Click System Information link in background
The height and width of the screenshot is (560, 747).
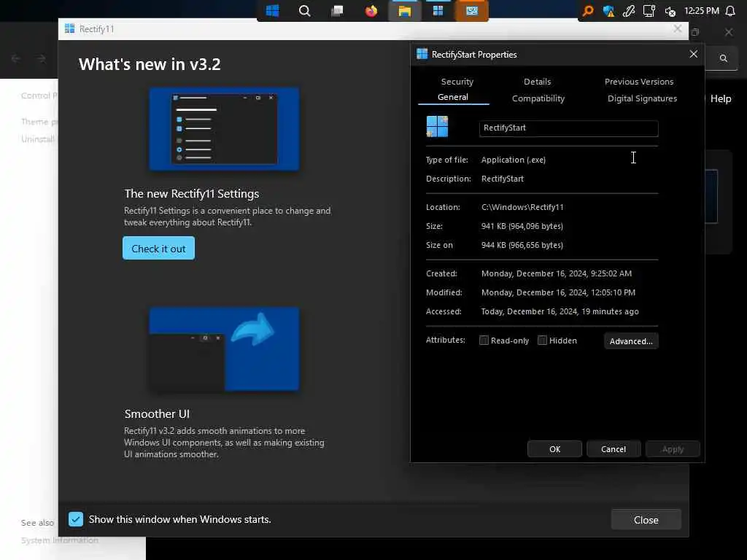tap(60, 540)
